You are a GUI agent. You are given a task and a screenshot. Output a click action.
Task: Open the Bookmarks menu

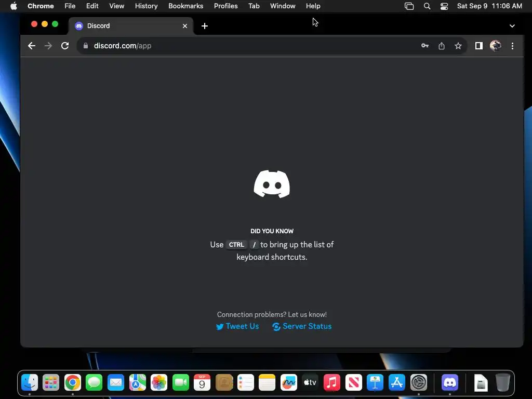[185, 6]
